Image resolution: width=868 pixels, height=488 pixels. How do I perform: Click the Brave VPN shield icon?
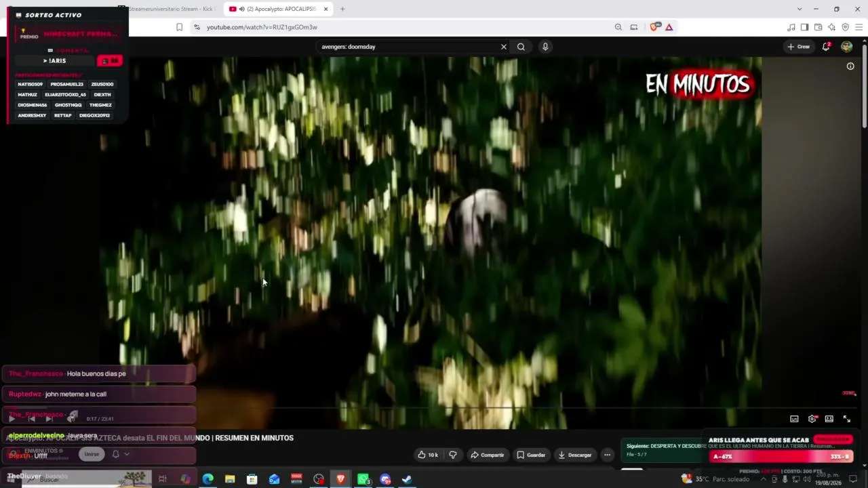845,27
